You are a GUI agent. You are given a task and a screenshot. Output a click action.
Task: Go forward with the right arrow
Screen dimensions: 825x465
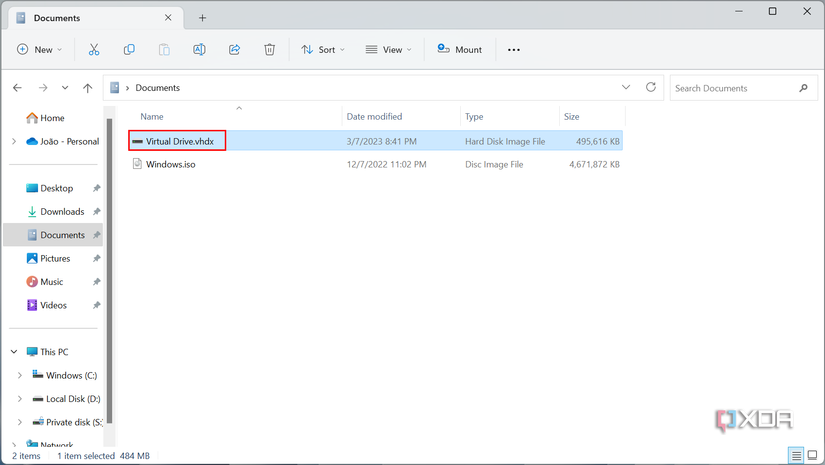pyautogui.click(x=43, y=88)
